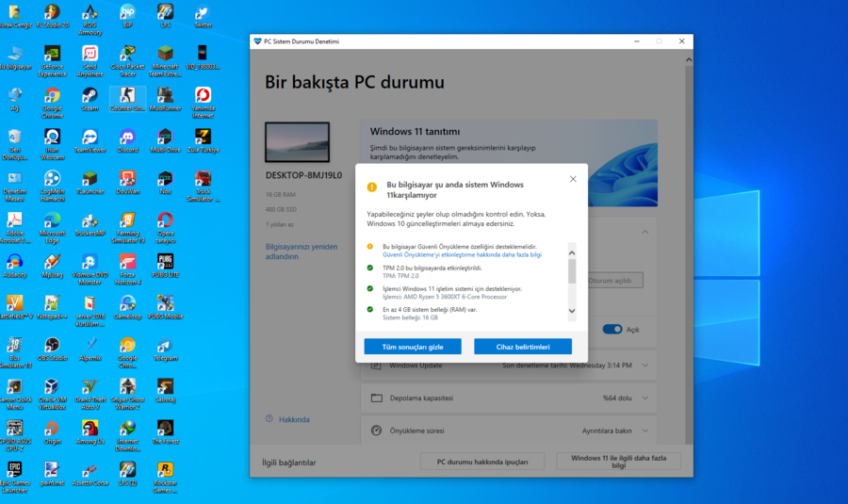Click the results list scroll up arrow
The image size is (848, 504).
pos(572,253)
